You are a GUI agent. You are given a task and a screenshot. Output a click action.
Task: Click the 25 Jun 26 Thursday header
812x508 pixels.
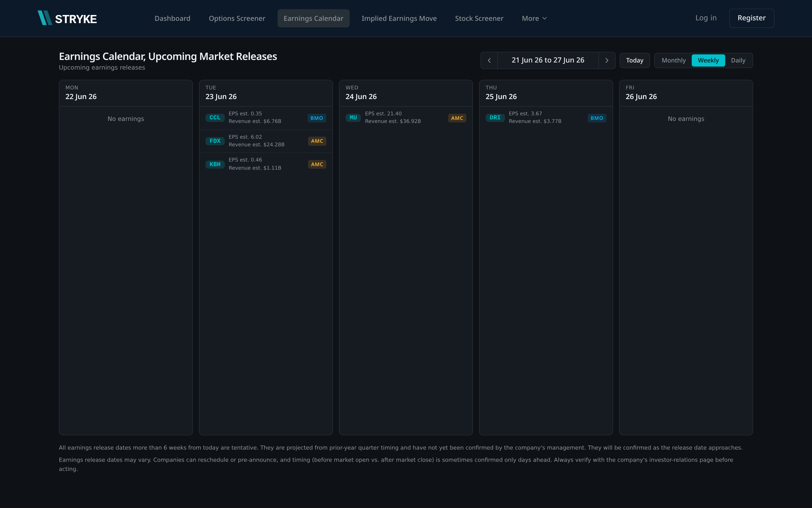(546, 93)
